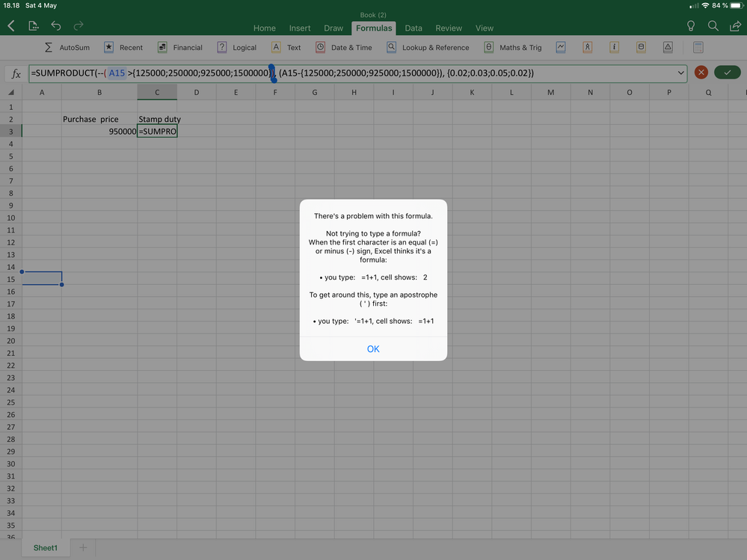Open the file menu icon
The width and height of the screenshot is (747, 560).
[34, 25]
